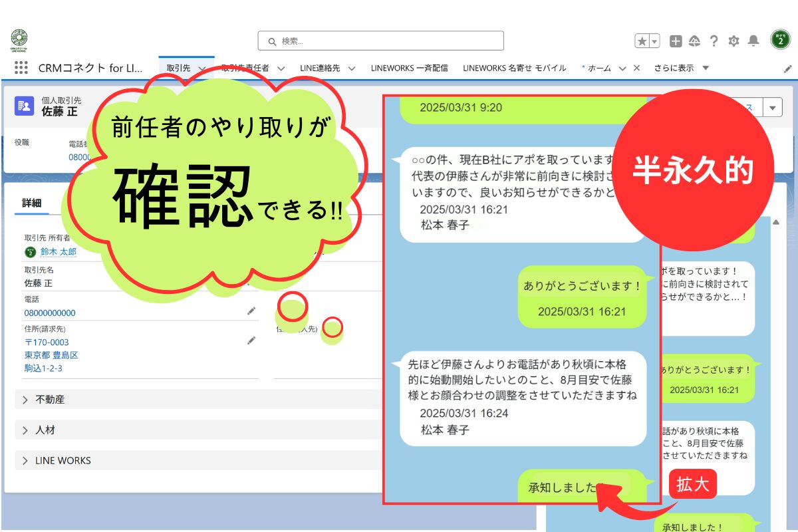Expand the 人材 section
This screenshot has width=798, height=532.
(198, 430)
